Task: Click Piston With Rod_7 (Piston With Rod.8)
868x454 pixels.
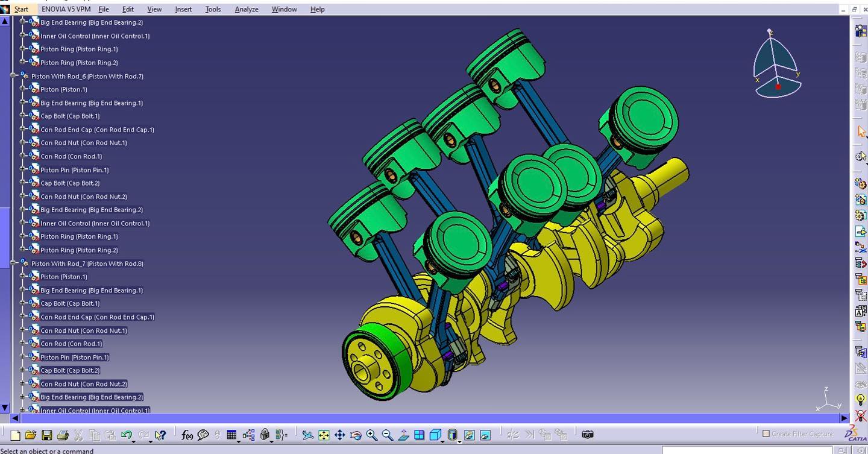Action: pyautogui.click(x=87, y=263)
